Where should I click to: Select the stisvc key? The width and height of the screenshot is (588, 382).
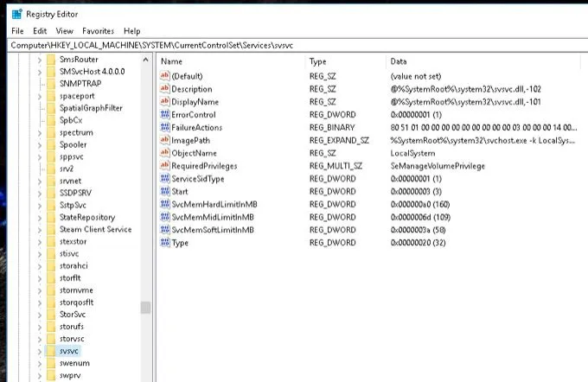[69, 254]
